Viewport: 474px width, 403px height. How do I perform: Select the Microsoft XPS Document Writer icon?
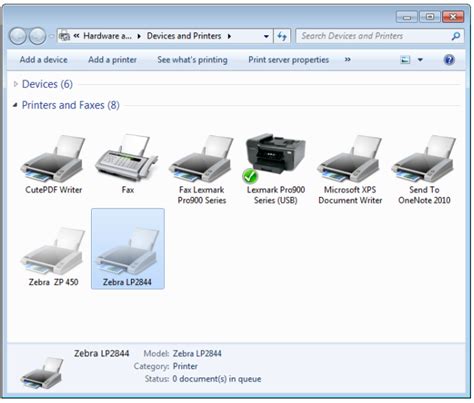pyautogui.click(x=350, y=158)
